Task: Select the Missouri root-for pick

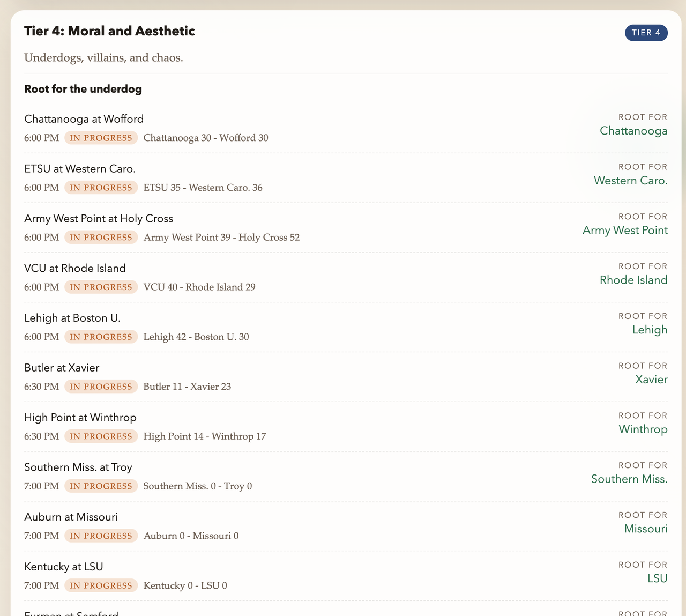Action: (646, 530)
